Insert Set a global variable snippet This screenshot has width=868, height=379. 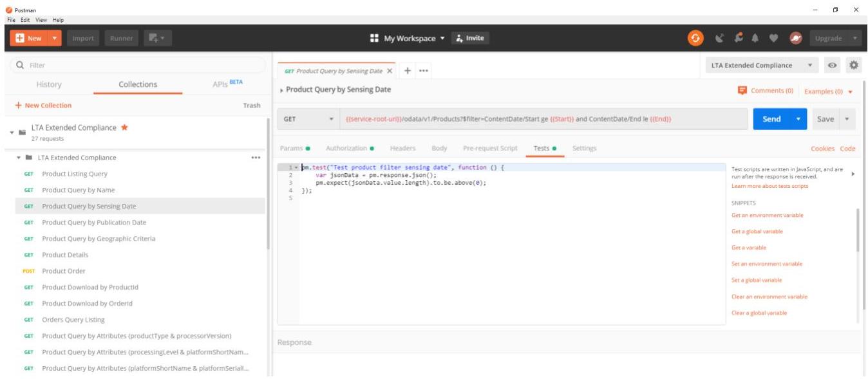click(757, 281)
